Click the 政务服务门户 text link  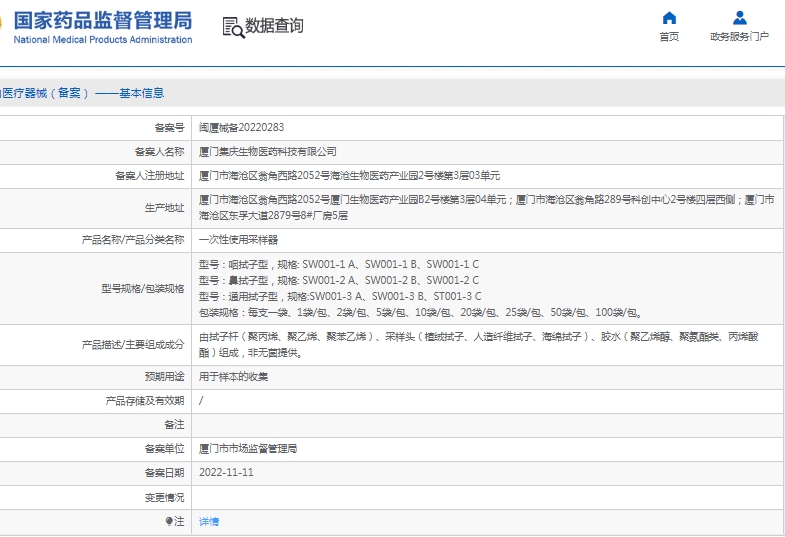[739, 37]
